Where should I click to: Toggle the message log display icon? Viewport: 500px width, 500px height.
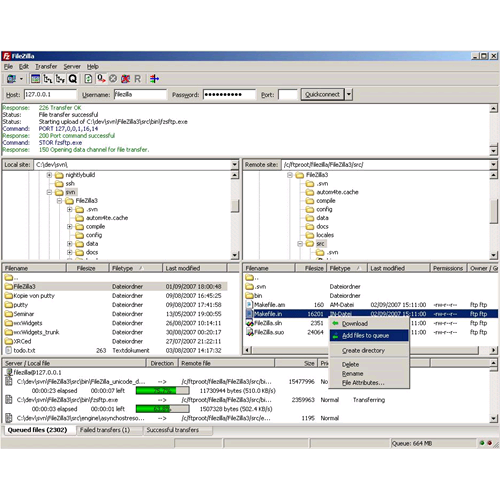(x=35, y=79)
